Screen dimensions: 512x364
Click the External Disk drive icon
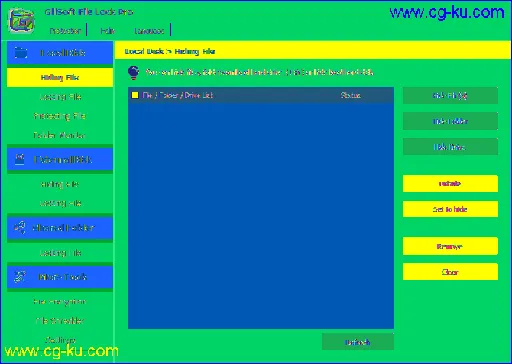coord(20,159)
